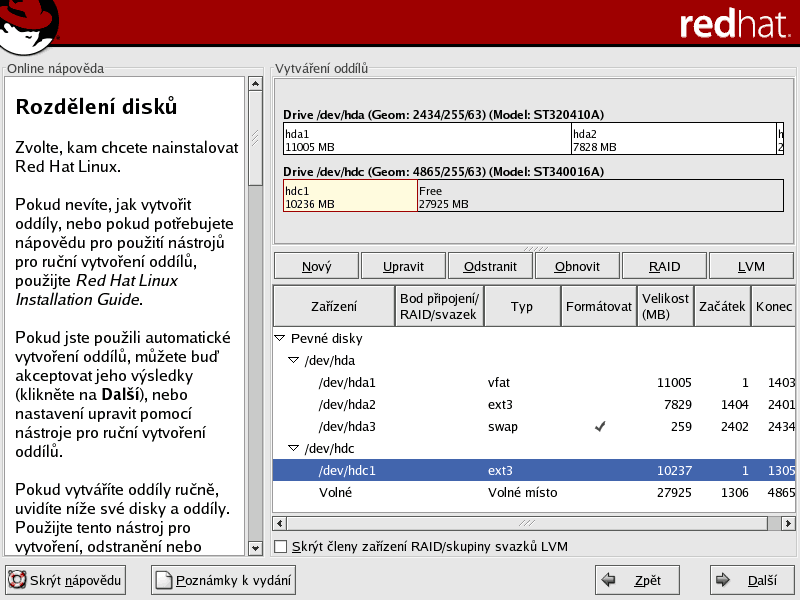
Task: Click the Rozdělení disků help heading
Action: [x=96, y=107]
